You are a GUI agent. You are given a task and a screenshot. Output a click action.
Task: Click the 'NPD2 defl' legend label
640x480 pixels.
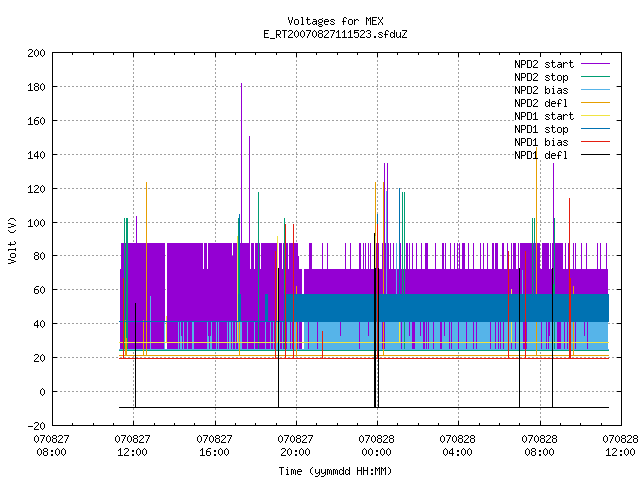coord(541,103)
